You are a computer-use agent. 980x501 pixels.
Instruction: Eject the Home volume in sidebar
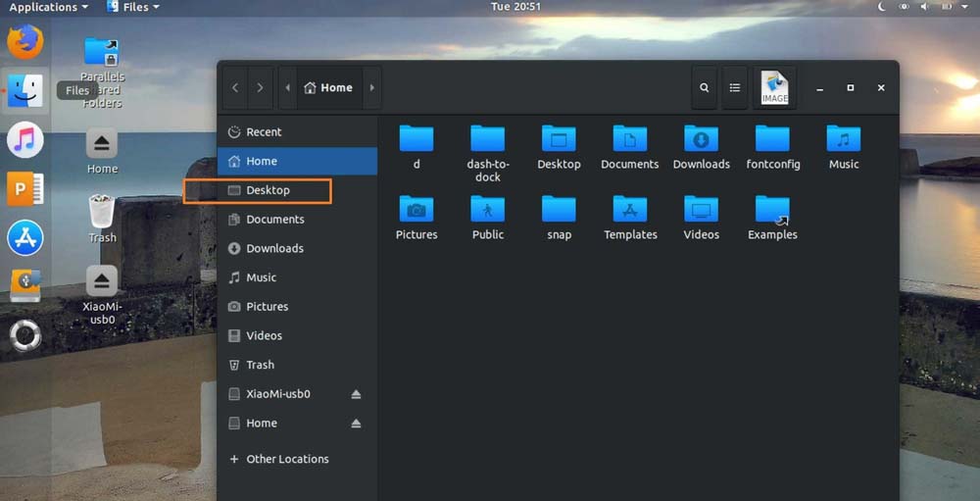coord(356,424)
